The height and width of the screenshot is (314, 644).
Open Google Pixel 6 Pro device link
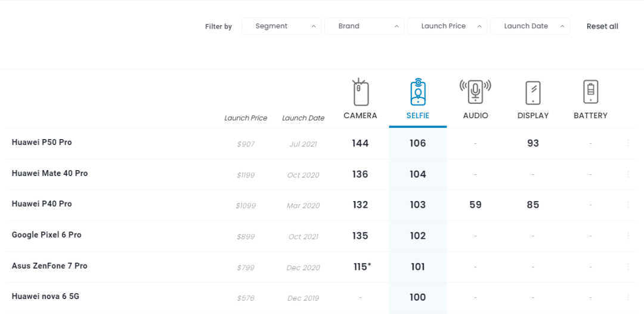tap(47, 235)
